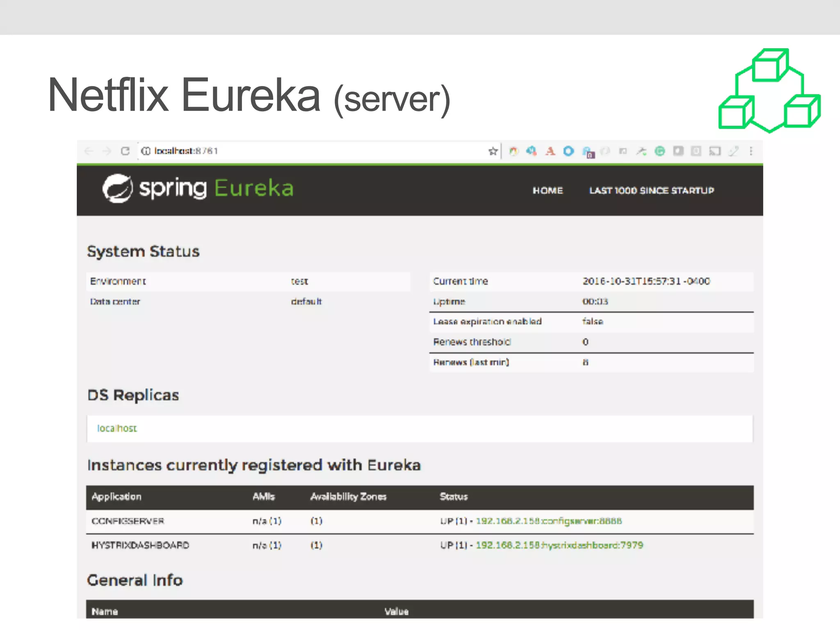Open the HOME nav item
This screenshot has height=630, width=840.
[x=548, y=191]
